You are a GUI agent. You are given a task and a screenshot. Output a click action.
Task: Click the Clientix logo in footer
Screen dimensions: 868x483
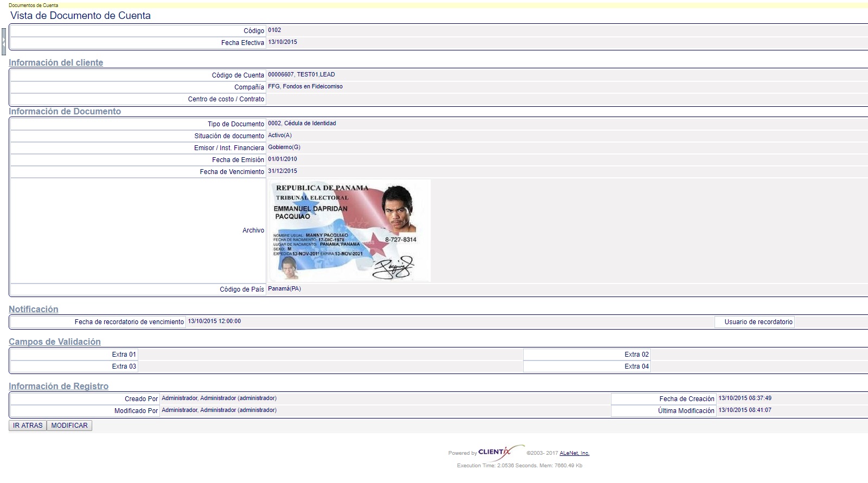pyautogui.click(x=495, y=452)
